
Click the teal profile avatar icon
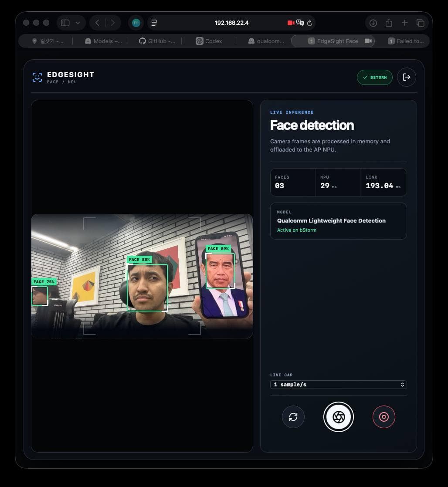click(136, 23)
